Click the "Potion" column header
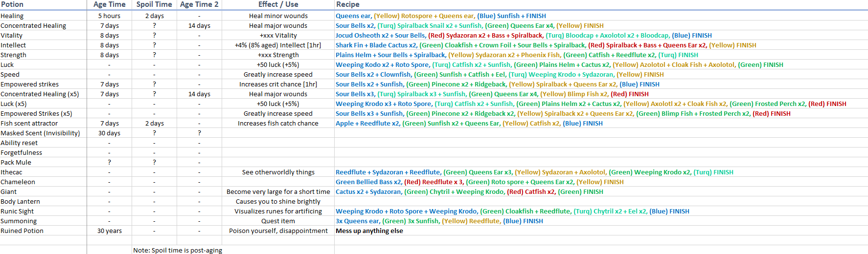 12,4
